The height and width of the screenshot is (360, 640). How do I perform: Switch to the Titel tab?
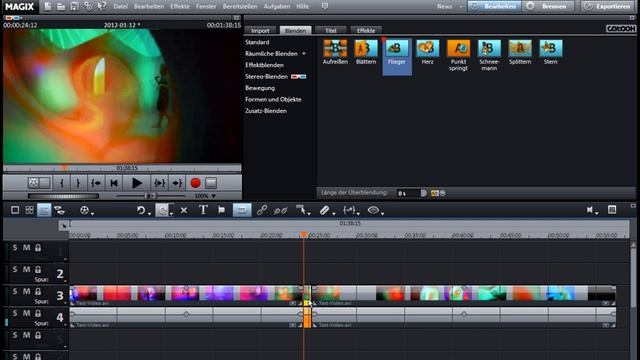tap(331, 31)
